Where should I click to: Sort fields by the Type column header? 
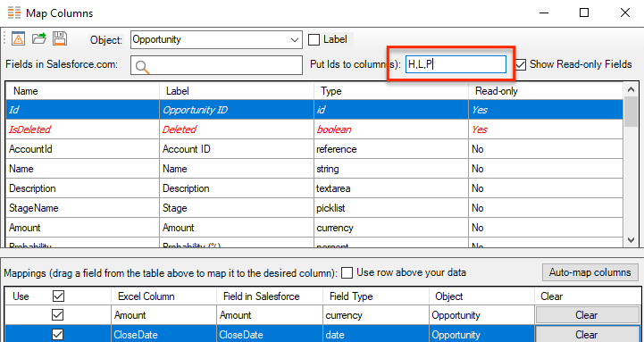click(391, 91)
